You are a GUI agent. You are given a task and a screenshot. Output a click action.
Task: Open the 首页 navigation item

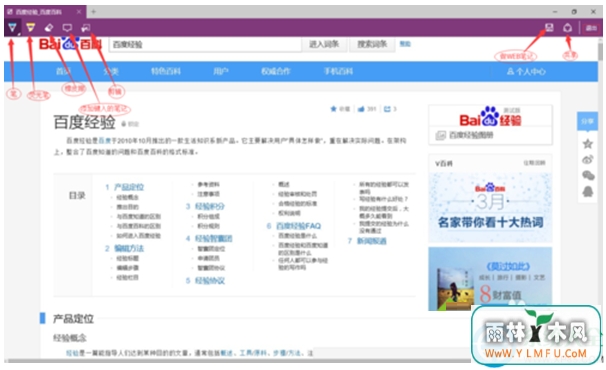tap(63, 72)
